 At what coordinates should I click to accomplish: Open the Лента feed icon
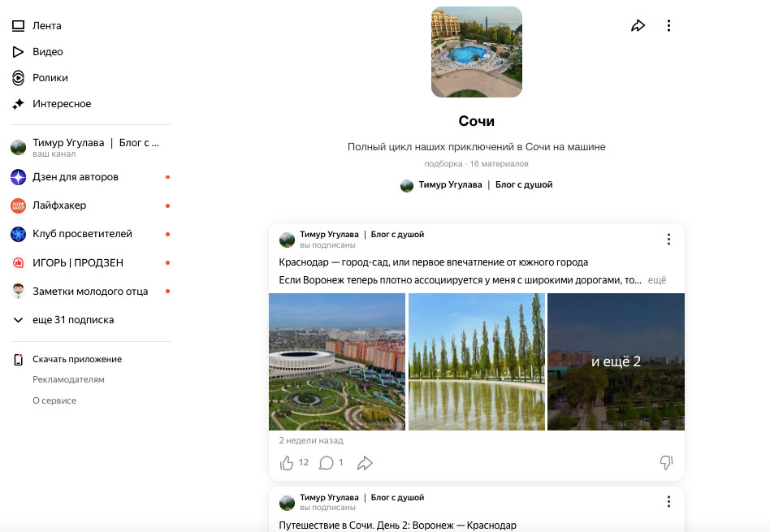18,25
